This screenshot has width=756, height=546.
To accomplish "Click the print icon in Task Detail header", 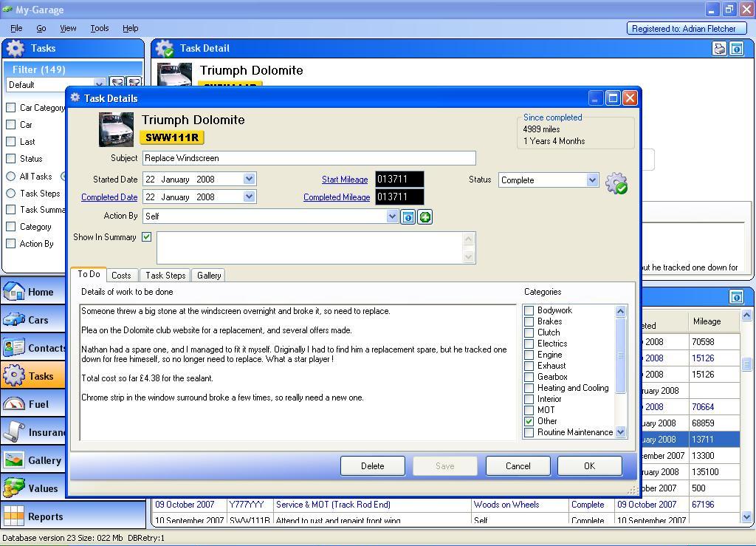I will (x=719, y=49).
